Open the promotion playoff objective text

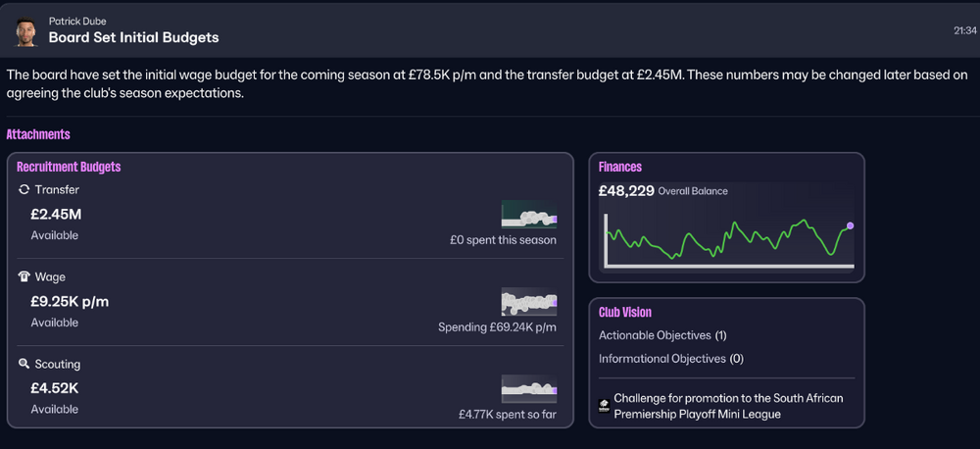[729, 406]
